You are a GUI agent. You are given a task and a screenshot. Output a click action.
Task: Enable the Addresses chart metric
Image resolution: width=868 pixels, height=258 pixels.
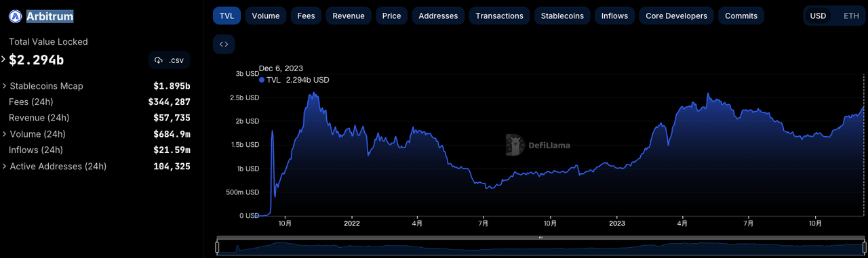tap(438, 16)
